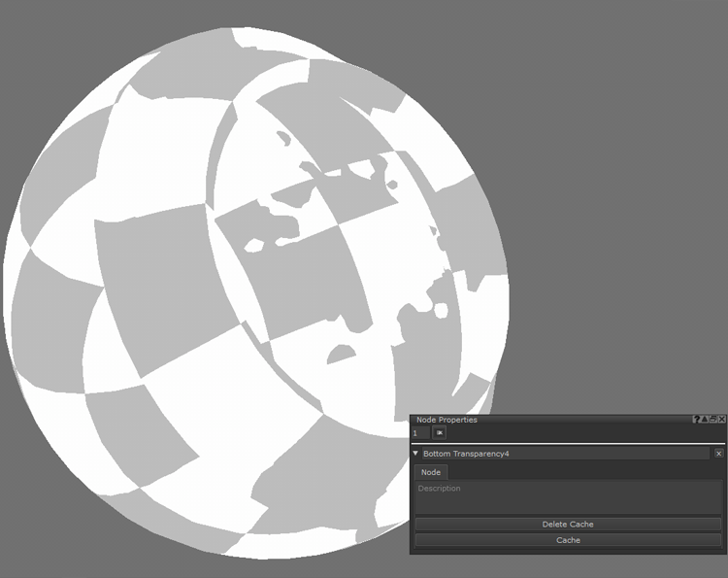The height and width of the screenshot is (578, 728).
Task: Click the empty header row right of the clear icon
Action: 582,432
